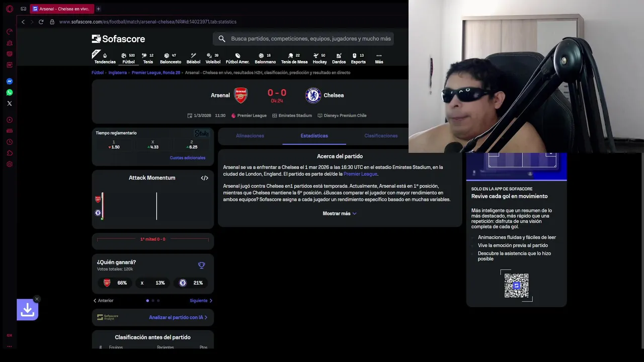Select the Tenis de Mesa category

(x=294, y=58)
